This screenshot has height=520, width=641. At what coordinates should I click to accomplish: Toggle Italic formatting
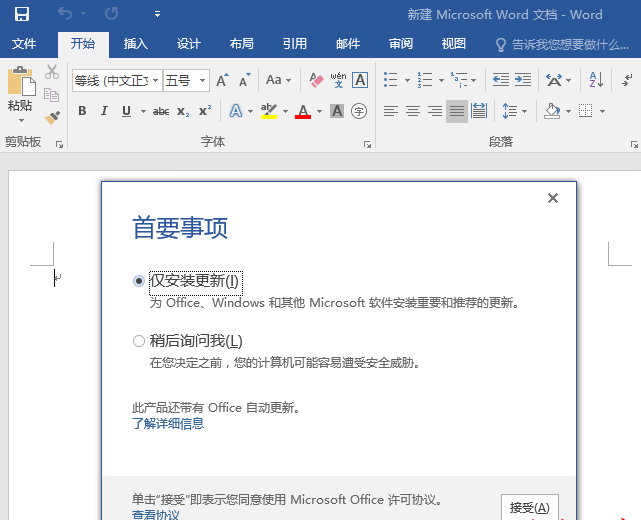click(x=104, y=111)
